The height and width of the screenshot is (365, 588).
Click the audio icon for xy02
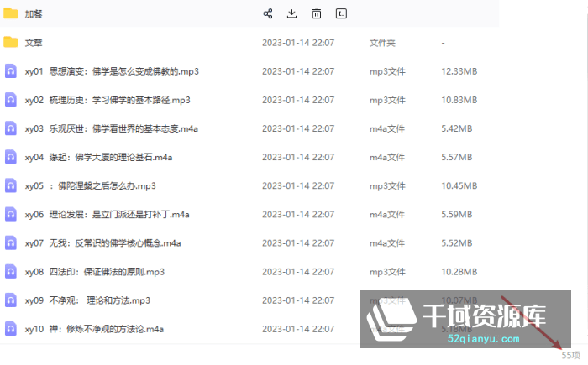(10, 100)
